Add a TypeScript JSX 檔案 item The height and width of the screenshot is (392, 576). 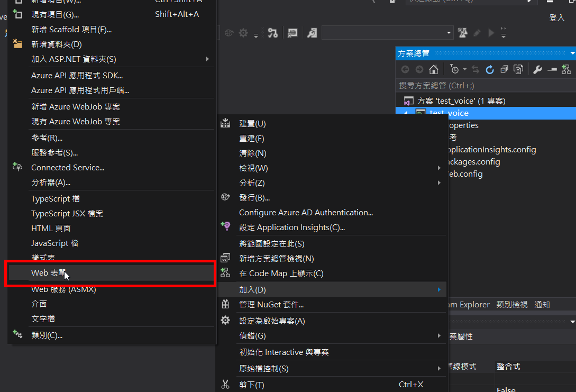tap(110, 213)
